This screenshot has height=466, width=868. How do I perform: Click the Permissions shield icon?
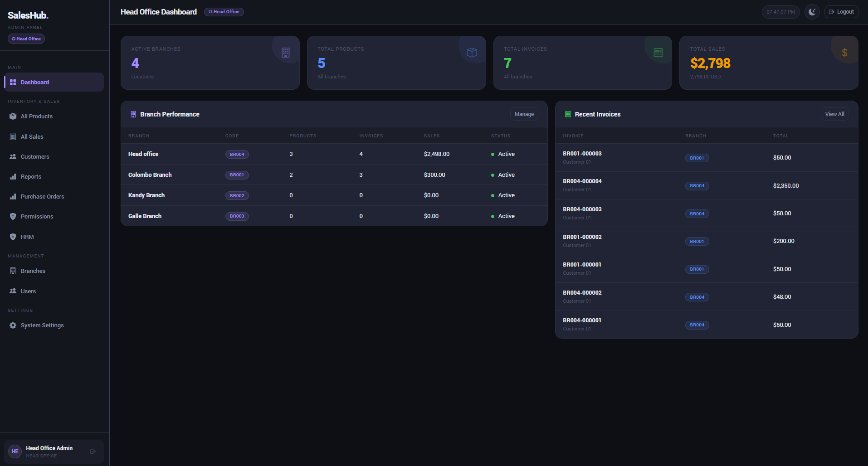[x=13, y=217]
